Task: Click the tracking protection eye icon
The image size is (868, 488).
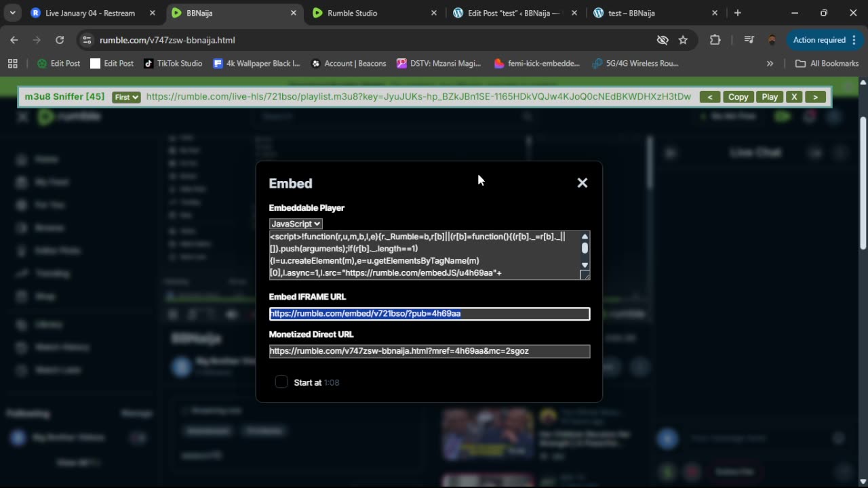Action: click(663, 40)
